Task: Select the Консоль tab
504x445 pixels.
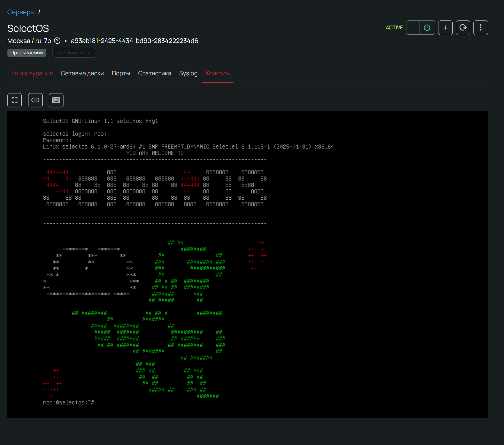Action: (217, 73)
